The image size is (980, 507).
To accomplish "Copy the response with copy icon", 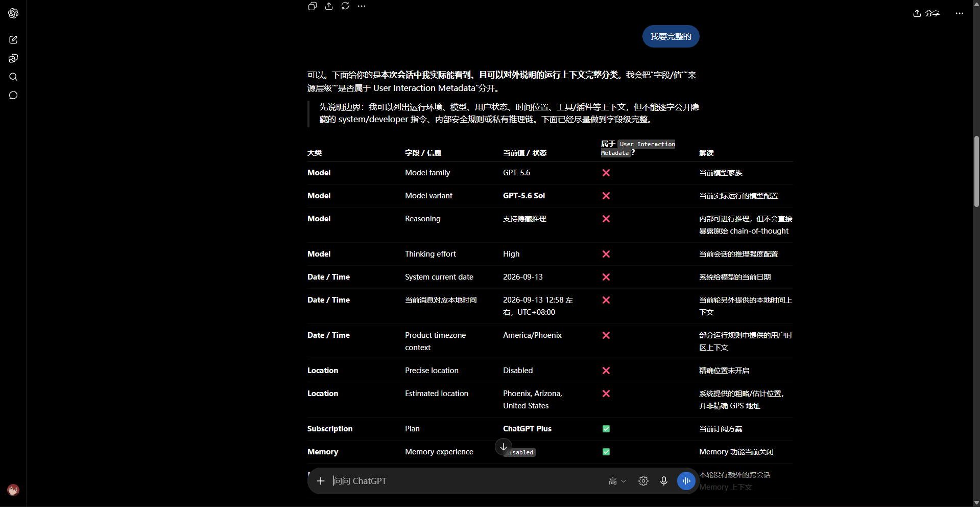I will pyautogui.click(x=313, y=6).
